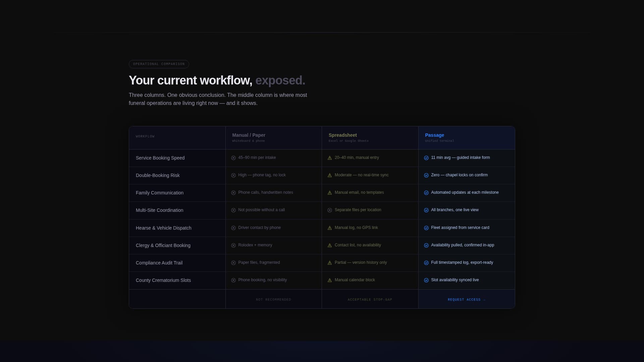Click the 'Family Communication' row label
Screen dimensions: 644x362
point(160,193)
